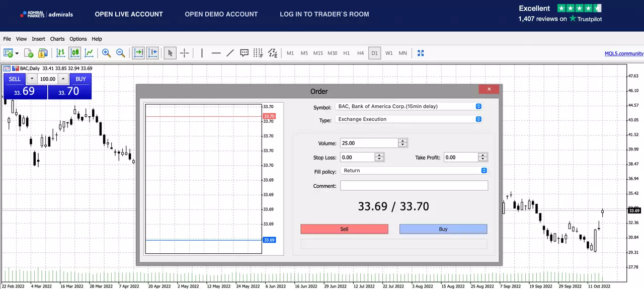Select the horizontal line drawing tool

point(216,53)
